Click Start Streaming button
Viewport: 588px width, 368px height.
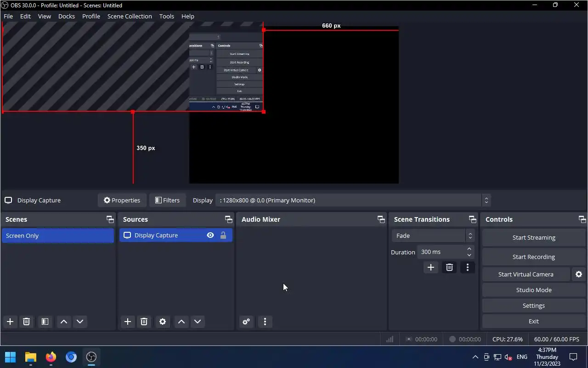coord(534,237)
